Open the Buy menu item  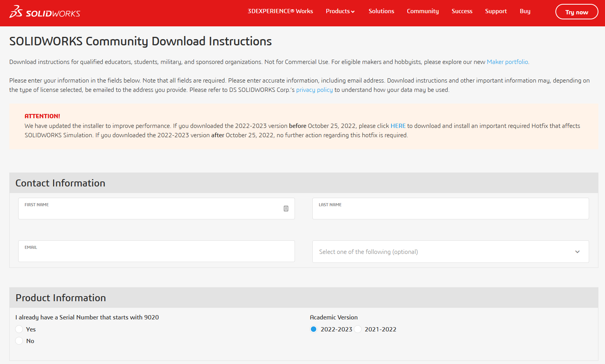(525, 11)
